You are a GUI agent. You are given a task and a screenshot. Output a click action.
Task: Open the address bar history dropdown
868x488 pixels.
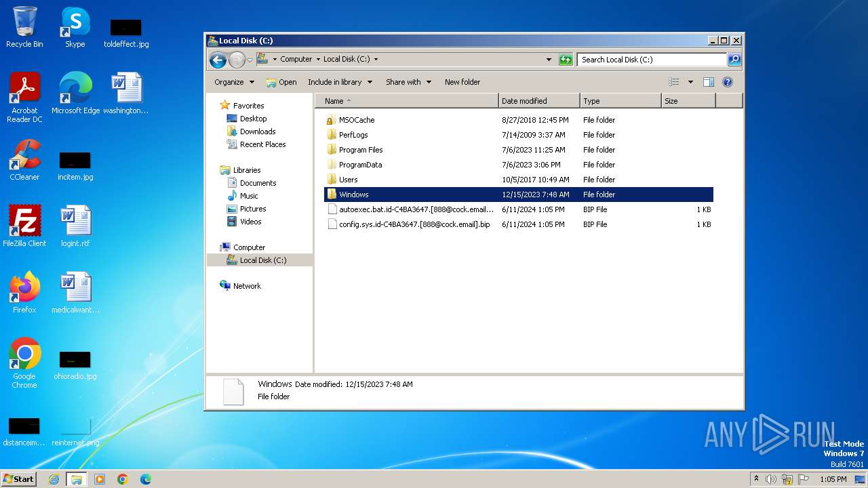549,60
